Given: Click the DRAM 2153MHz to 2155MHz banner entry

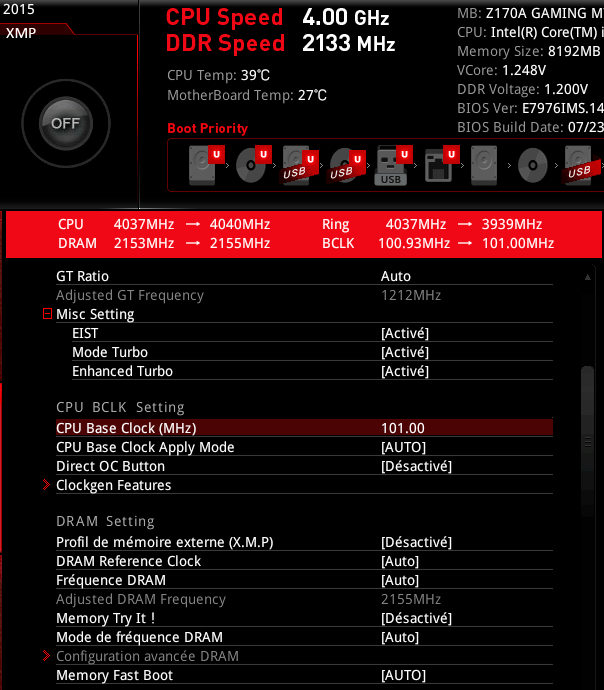Looking at the screenshot, I should pyautogui.click(x=164, y=243).
